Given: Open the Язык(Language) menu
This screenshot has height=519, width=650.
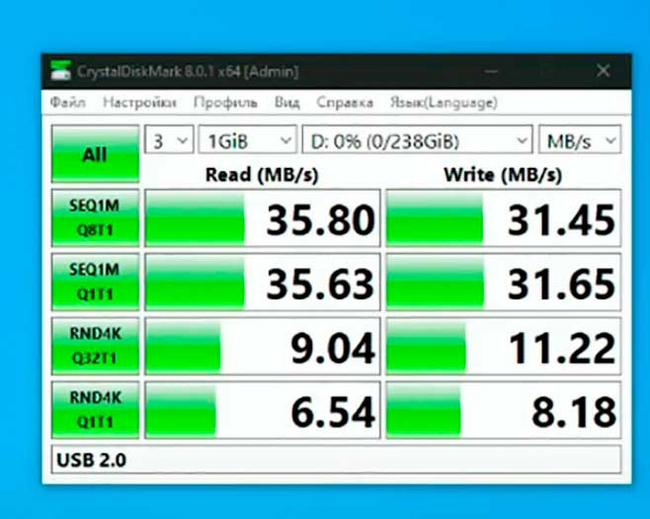Looking at the screenshot, I should 444,102.
